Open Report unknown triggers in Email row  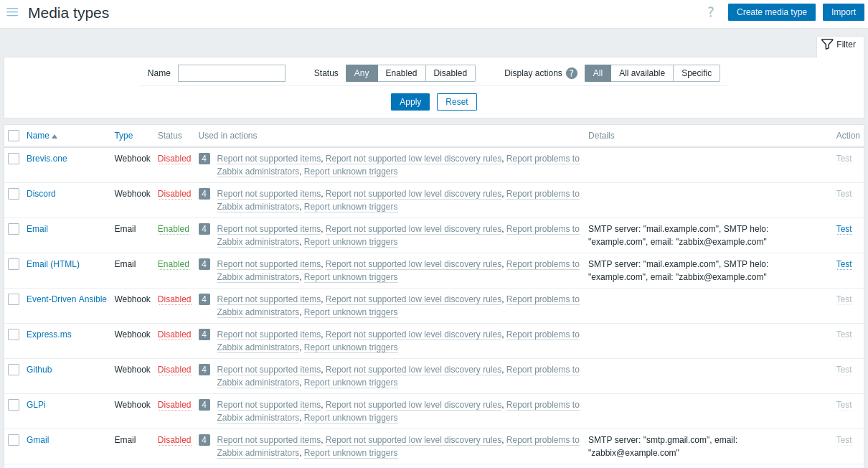click(351, 242)
